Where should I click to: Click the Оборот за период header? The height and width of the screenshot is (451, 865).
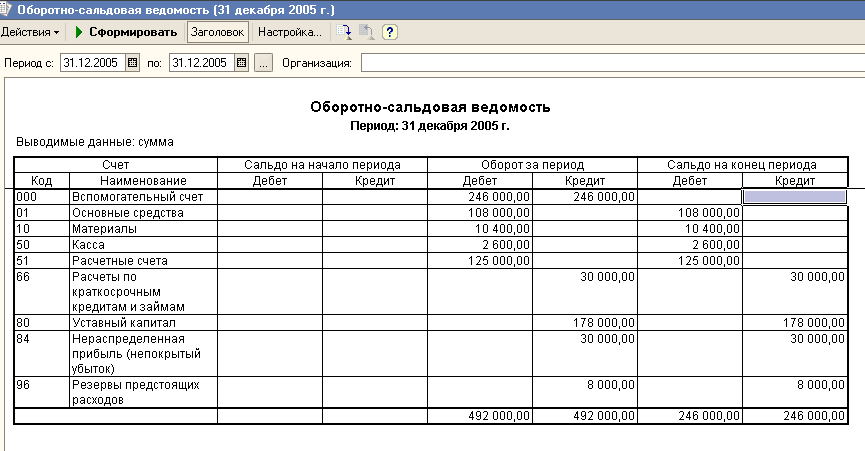(x=532, y=165)
